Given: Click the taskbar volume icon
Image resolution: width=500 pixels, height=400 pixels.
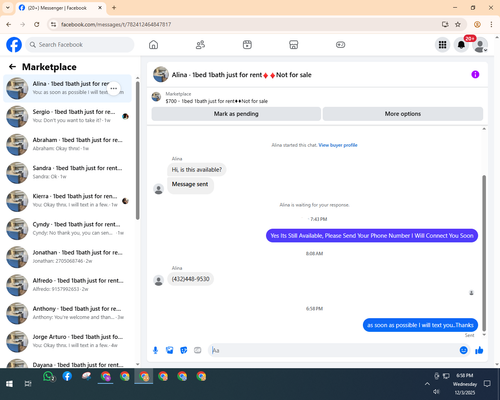Looking at the screenshot, I should pos(436,392).
